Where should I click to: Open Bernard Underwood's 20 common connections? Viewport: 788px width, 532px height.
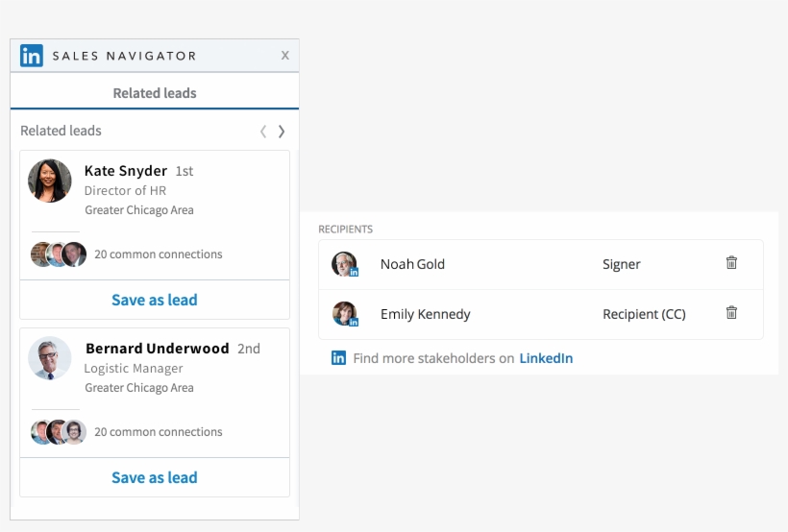pos(159,432)
